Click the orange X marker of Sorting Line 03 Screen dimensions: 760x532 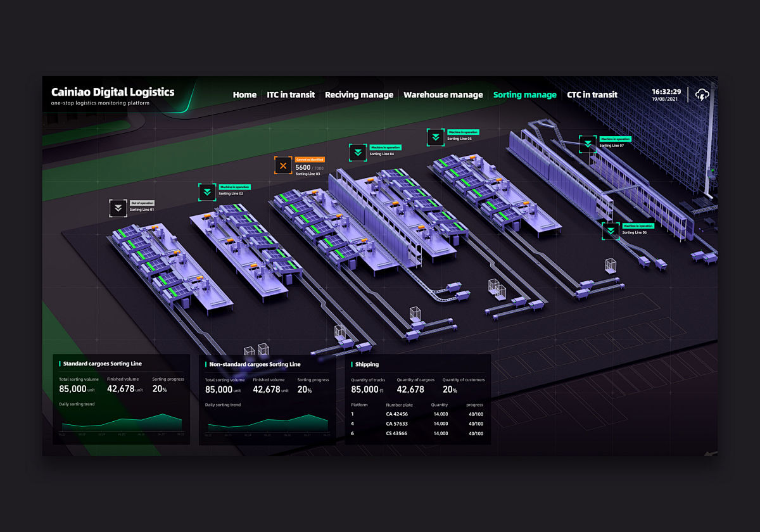283,166
